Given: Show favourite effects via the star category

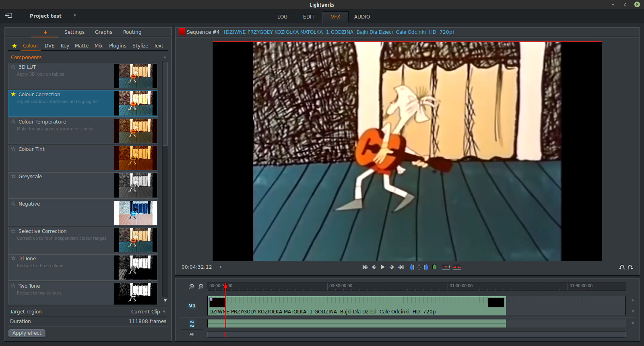Looking at the screenshot, I should point(14,46).
